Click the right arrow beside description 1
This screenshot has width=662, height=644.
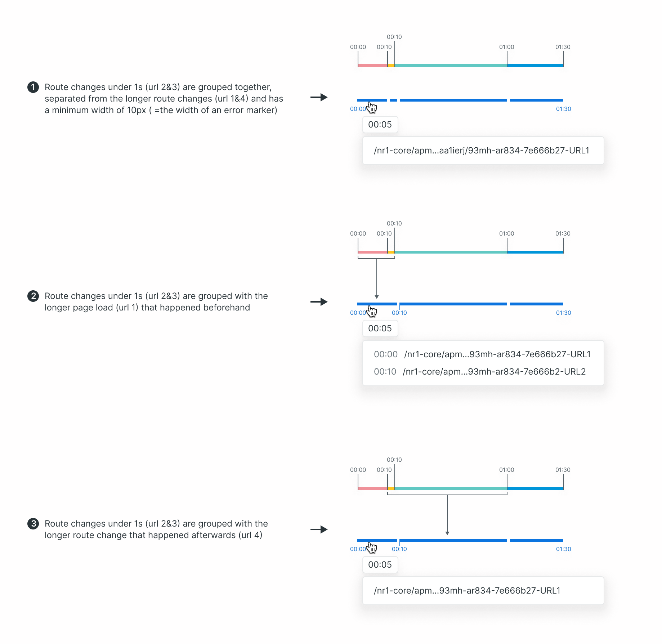pyautogui.click(x=319, y=97)
